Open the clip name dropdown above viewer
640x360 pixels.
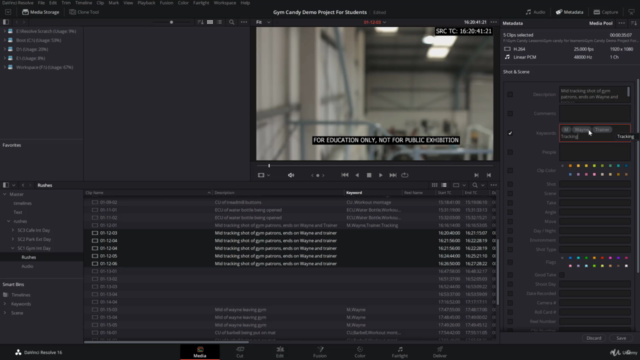pyautogui.click(x=375, y=22)
